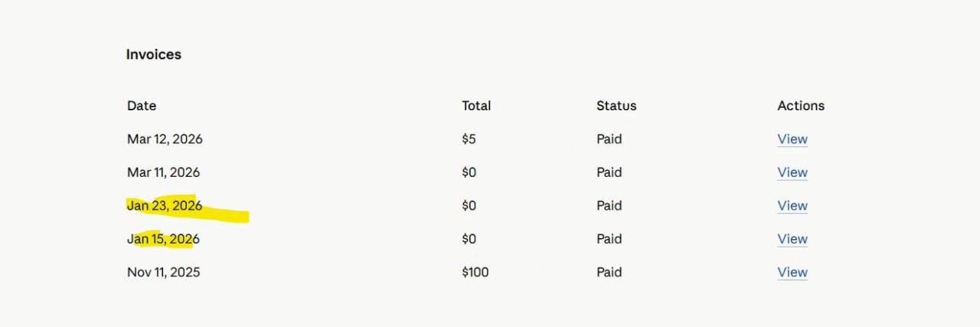Click the Mar 12, 2026 date cell
The width and height of the screenshot is (980, 327).
tap(165, 139)
